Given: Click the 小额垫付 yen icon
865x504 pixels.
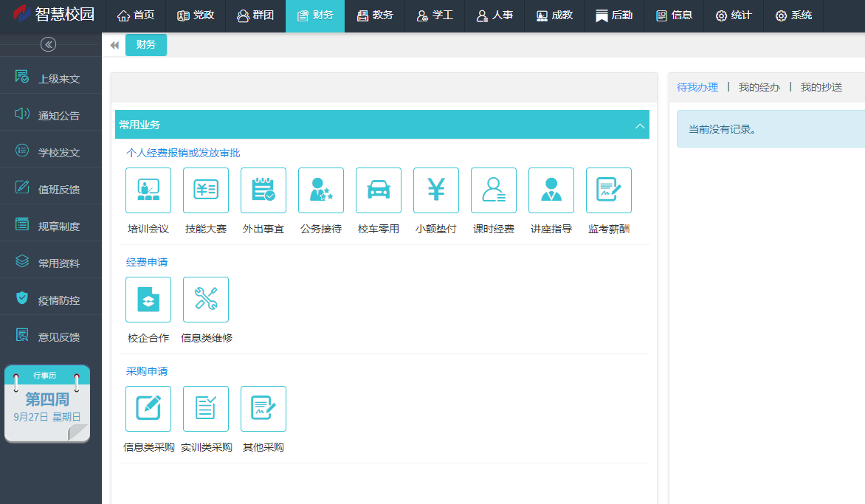Looking at the screenshot, I should 436,190.
